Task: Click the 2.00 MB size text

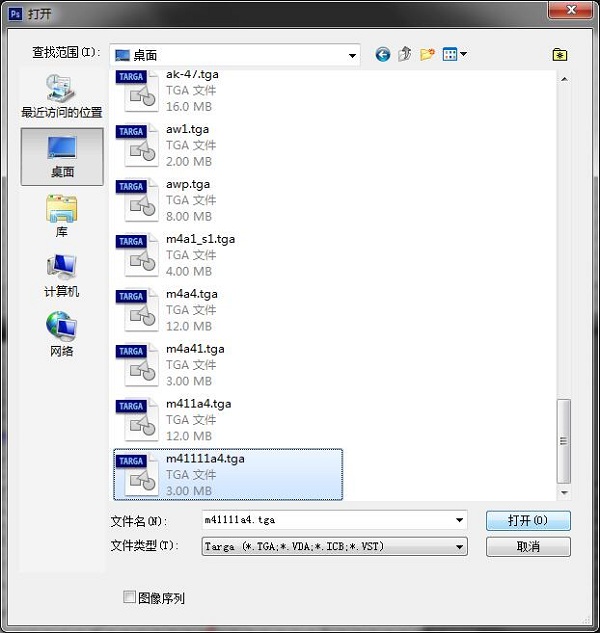Action: (x=189, y=161)
